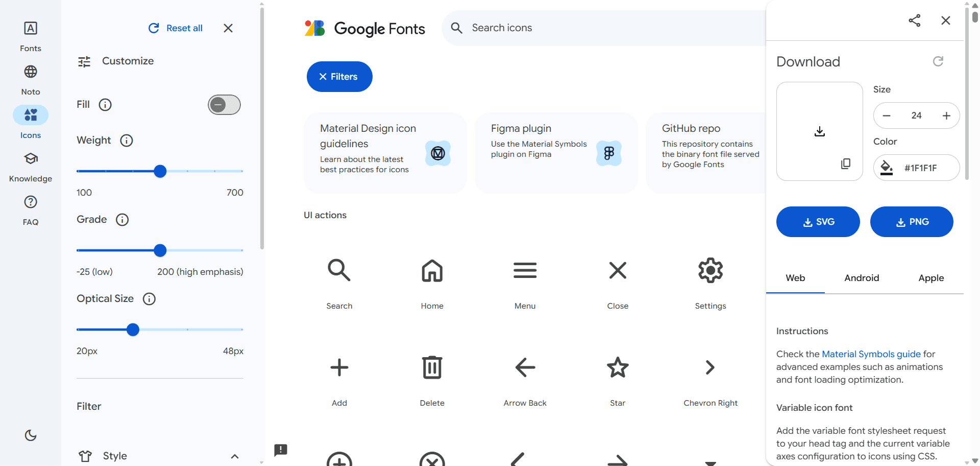Switch to the Android tab

862,278
